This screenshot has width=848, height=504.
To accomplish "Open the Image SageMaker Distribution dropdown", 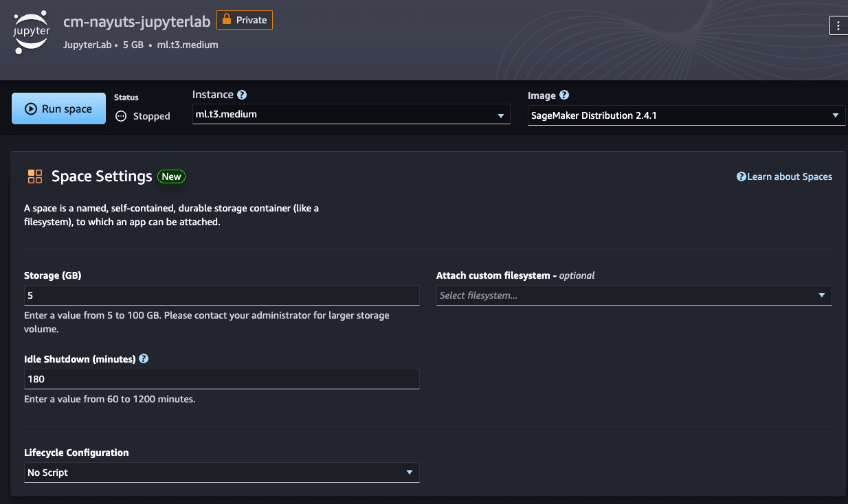I will [687, 115].
